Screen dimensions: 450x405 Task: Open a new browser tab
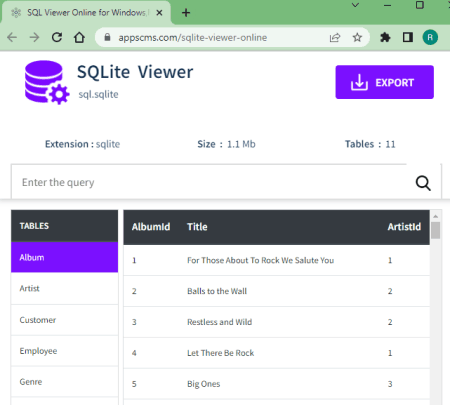pyautogui.click(x=186, y=13)
